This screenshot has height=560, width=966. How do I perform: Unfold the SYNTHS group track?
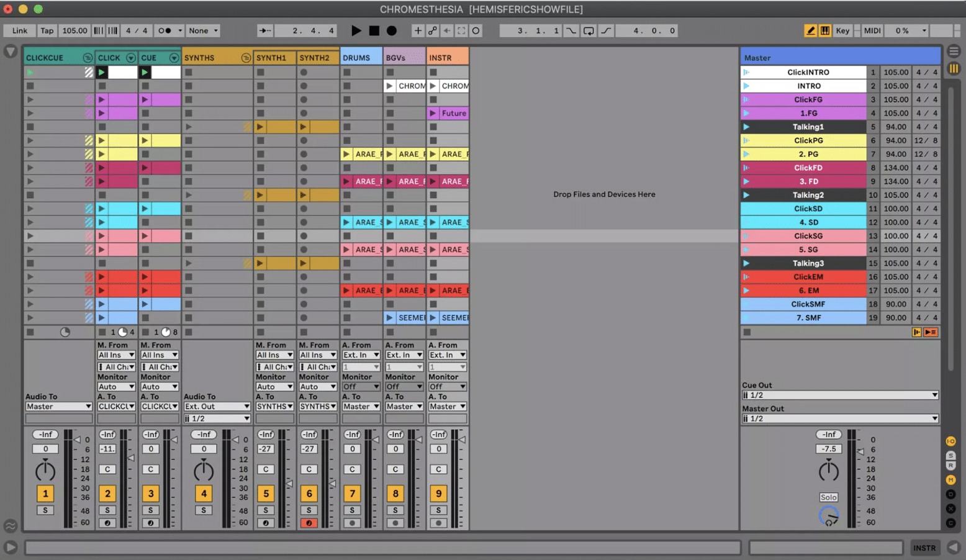click(x=246, y=58)
